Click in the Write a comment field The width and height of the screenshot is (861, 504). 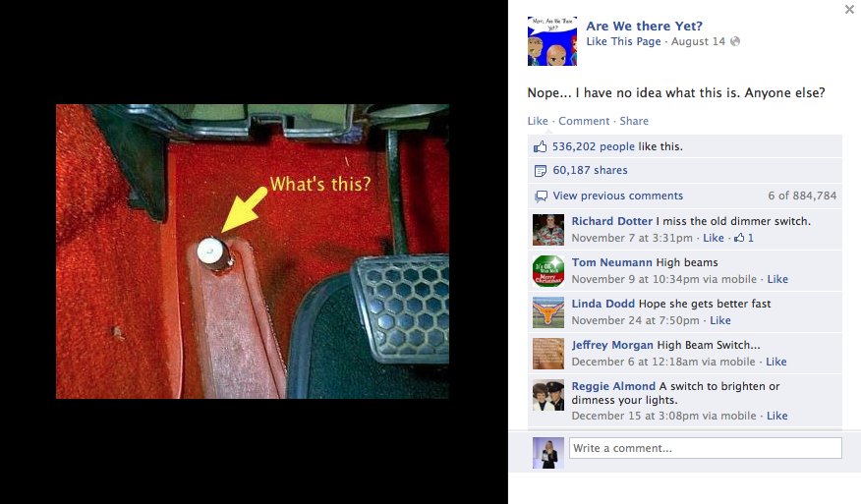click(x=705, y=448)
